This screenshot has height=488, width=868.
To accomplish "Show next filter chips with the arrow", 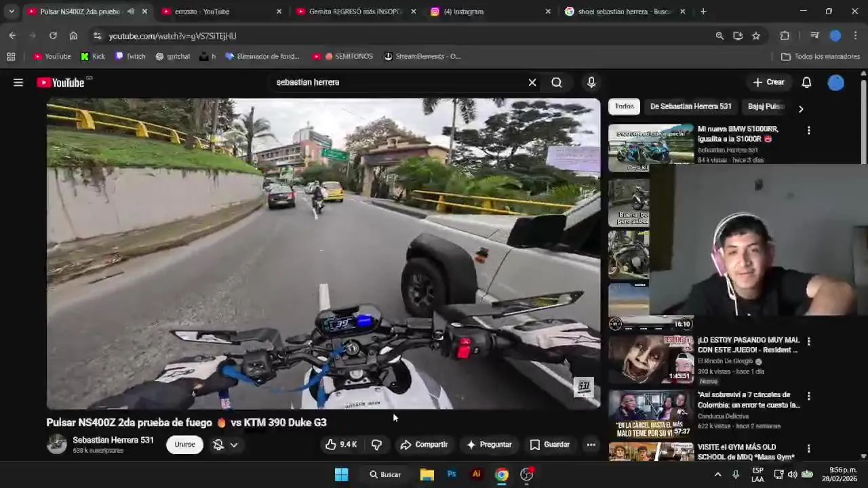I will point(801,108).
